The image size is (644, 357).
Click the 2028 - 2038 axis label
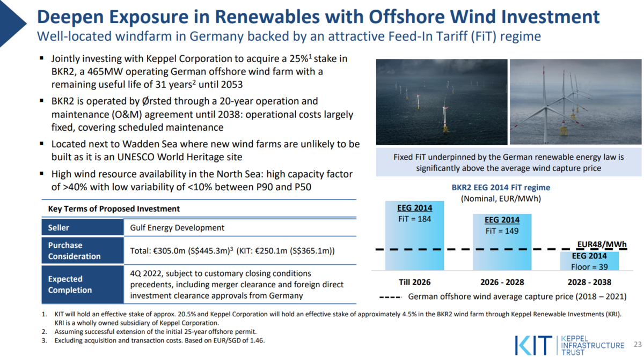coord(590,282)
